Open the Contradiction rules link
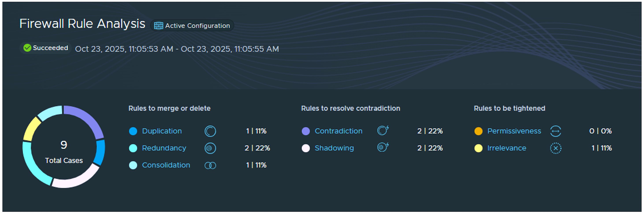 338,131
